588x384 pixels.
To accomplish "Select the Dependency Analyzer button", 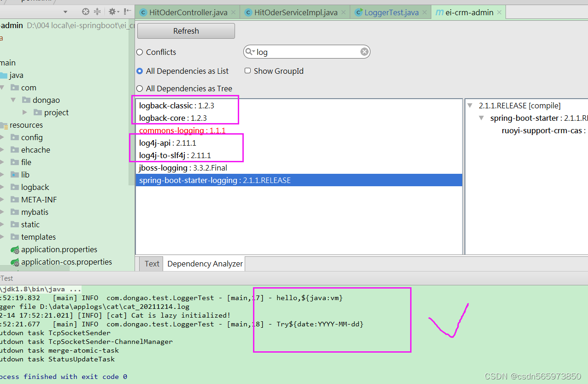I will click(204, 264).
